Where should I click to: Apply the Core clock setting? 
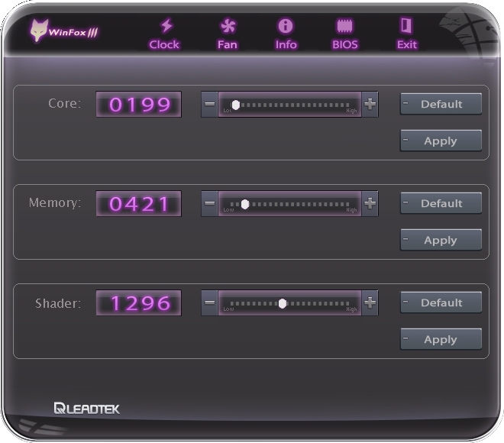(441, 141)
